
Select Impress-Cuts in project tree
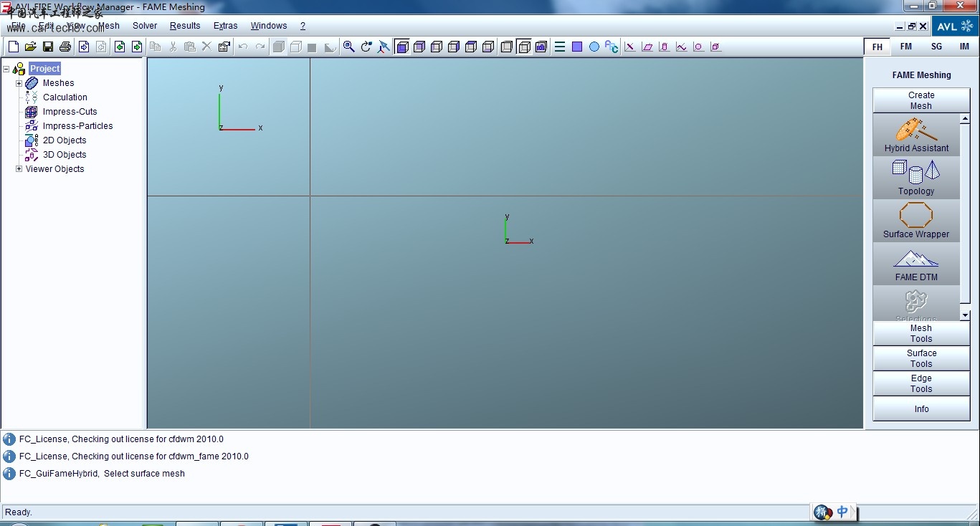point(70,112)
